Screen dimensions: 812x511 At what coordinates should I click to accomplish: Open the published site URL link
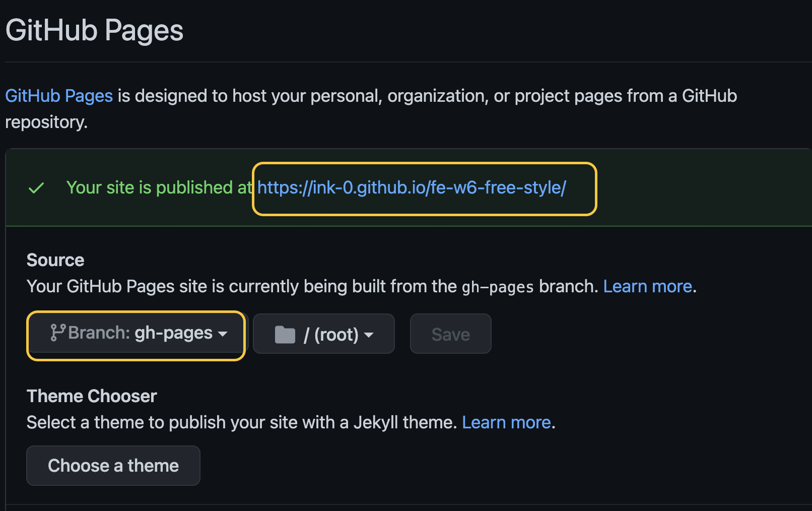[x=412, y=187]
